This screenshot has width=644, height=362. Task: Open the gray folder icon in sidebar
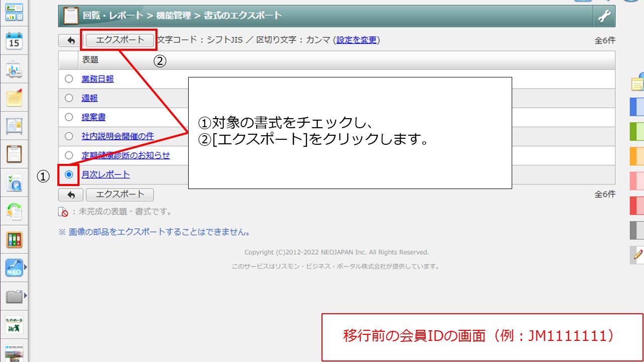point(14,297)
